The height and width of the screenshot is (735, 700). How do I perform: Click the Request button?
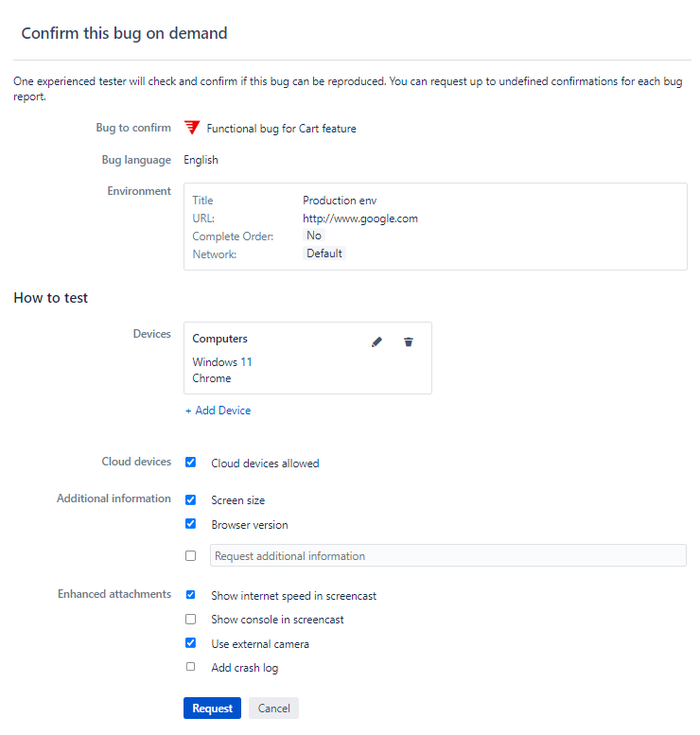213,708
